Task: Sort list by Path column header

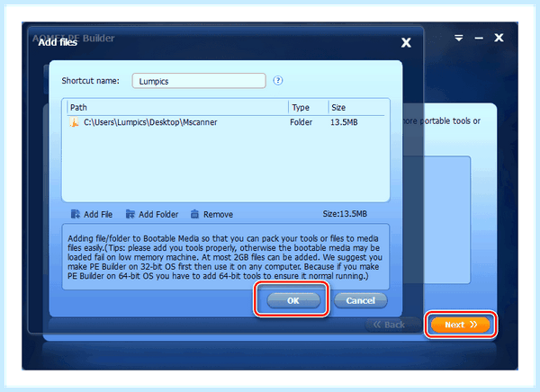Action: [177, 107]
